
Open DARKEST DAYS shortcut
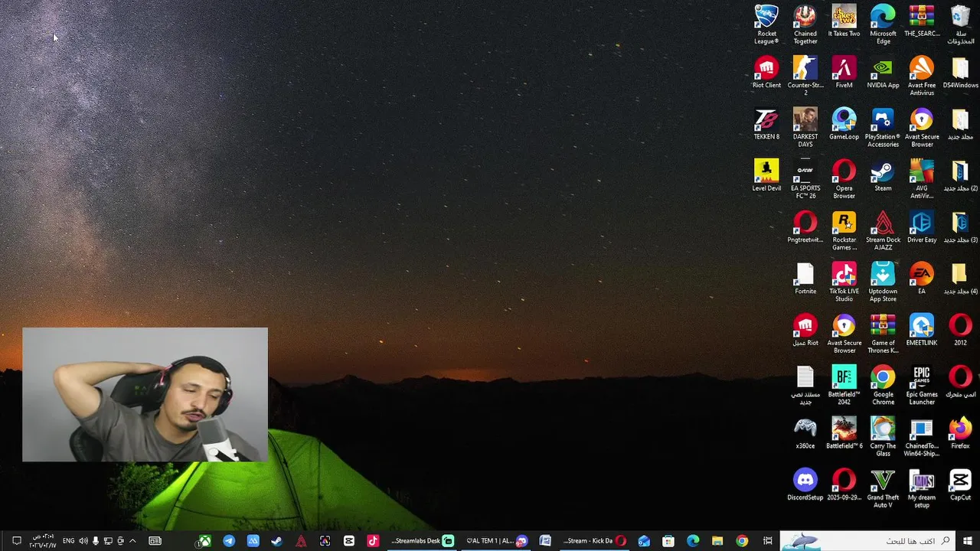pyautogui.click(x=805, y=127)
